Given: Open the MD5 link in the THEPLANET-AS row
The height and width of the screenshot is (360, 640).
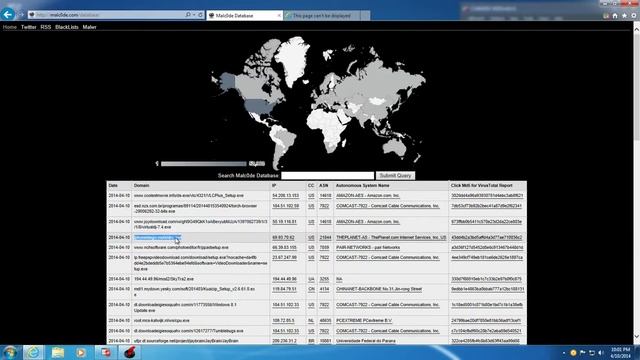Looking at the screenshot, I should [486, 237].
